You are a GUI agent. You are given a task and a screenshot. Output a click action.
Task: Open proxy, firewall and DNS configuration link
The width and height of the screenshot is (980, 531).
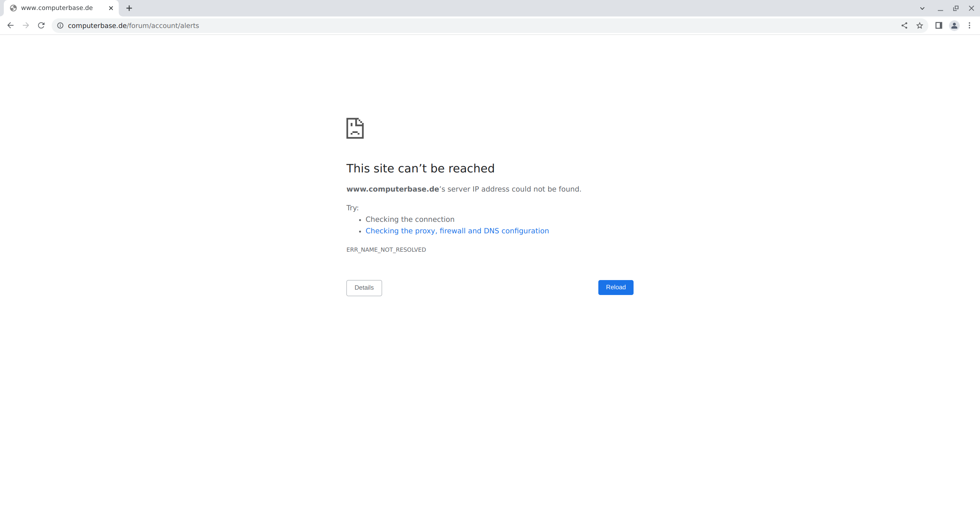click(x=457, y=231)
